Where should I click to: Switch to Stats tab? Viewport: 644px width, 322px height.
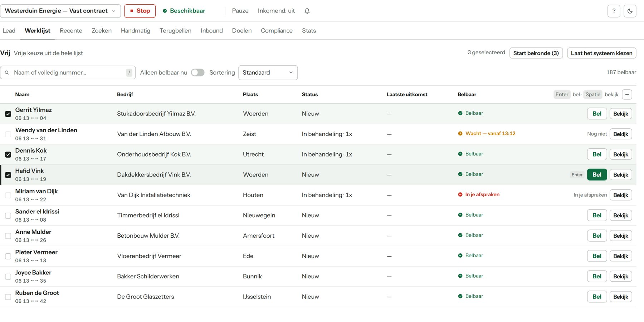pos(309,31)
